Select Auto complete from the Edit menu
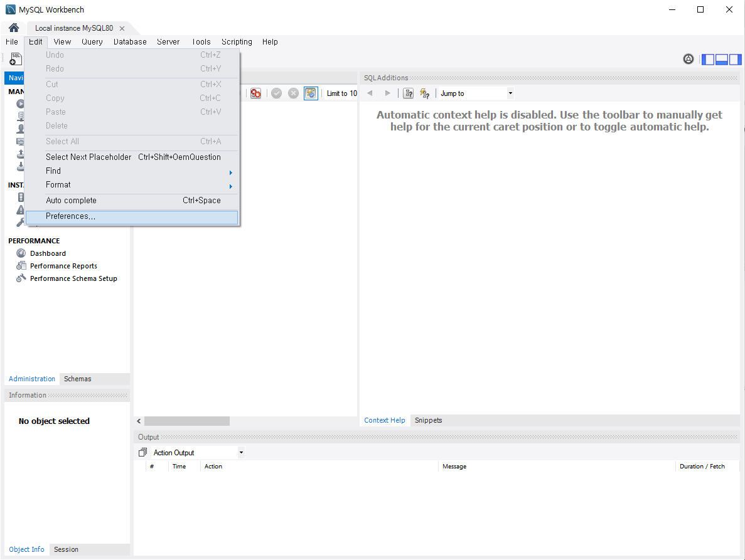Screen dimensions: 745x560 [x=132, y=200]
